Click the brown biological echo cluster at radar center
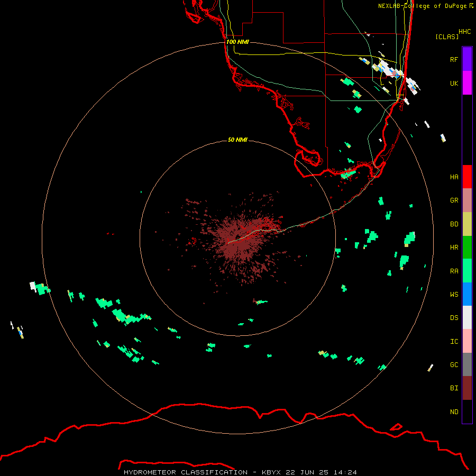Image resolution: width=476 pixels, height=476 pixels. pos(240,240)
